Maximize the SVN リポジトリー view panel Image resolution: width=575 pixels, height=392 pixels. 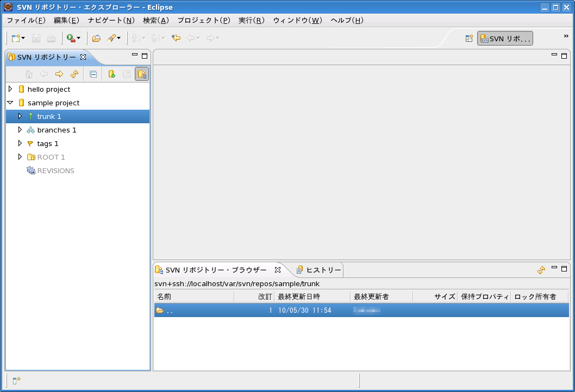tap(145, 56)
